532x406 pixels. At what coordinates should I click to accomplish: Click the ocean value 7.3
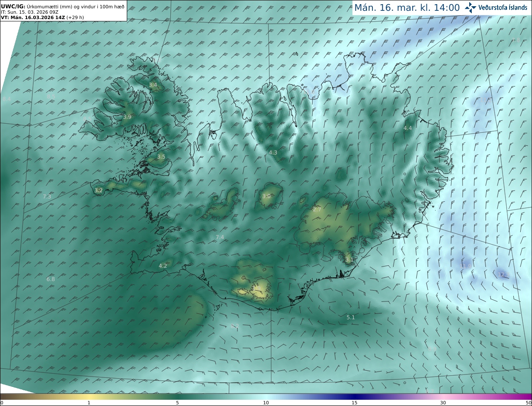47,196
